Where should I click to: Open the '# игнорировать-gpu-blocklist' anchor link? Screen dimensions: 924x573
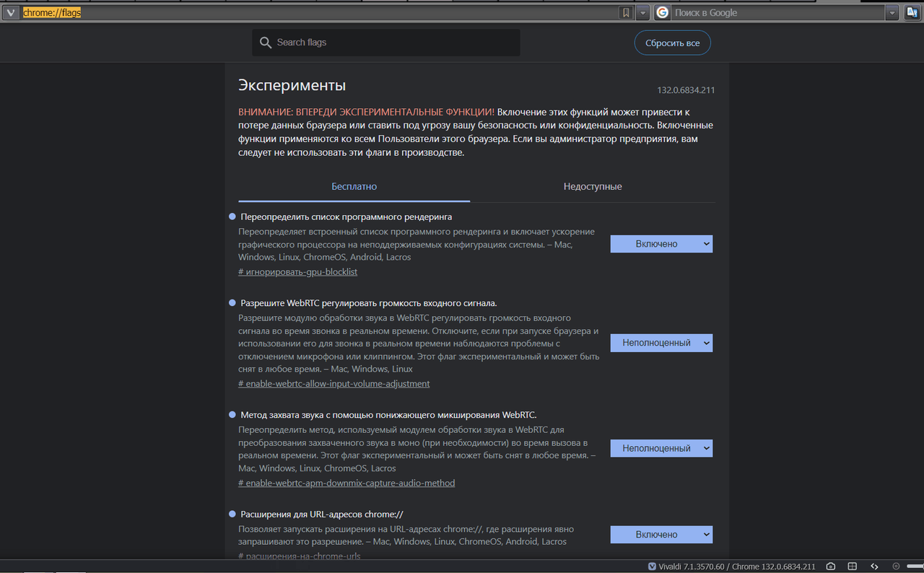[297, 272]
